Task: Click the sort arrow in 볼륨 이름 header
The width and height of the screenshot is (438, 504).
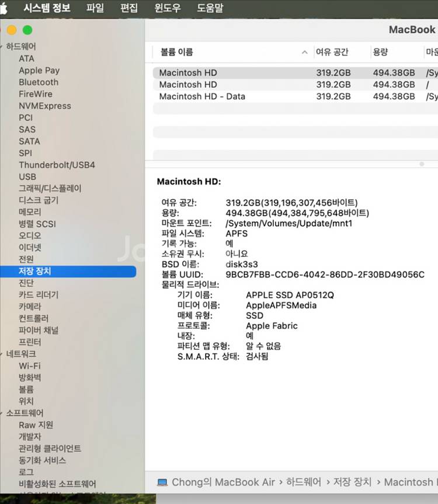Action: click(305, 52)
